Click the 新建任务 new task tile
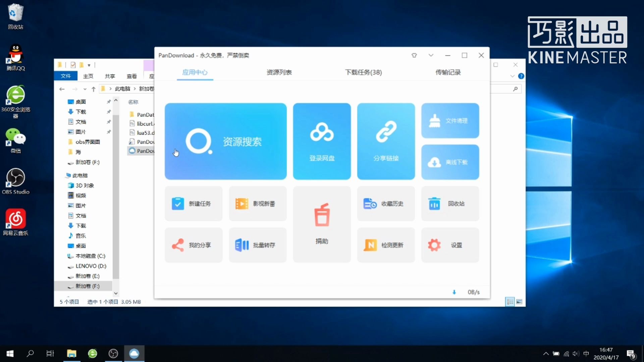This screenshot has width=644, height=362. pos(193,203)
